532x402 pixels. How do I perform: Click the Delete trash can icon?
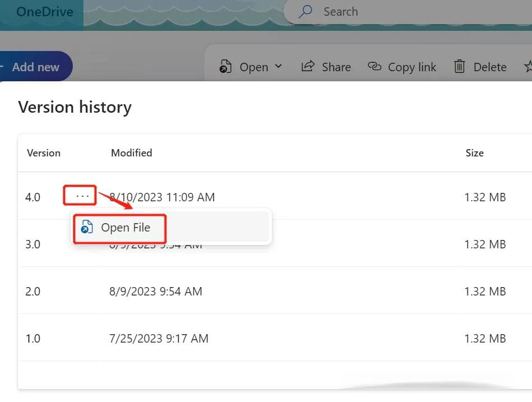459,66
